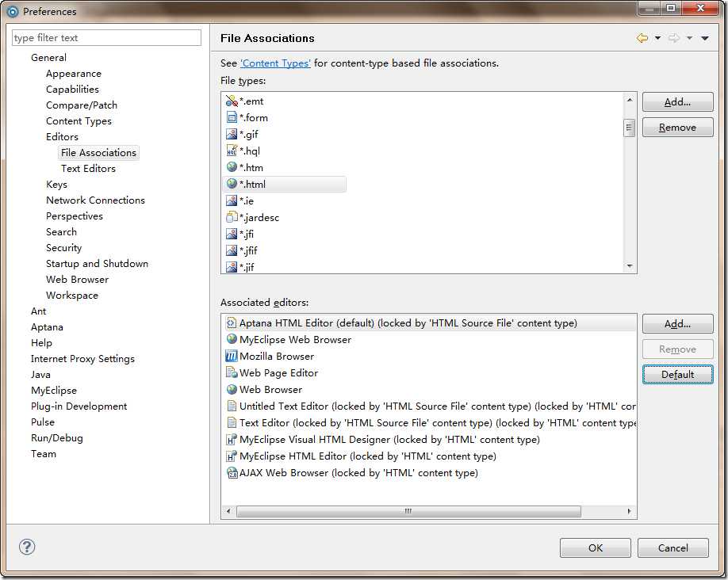Open the Web Browser preferences page
728x580 pixels.
pyautogui.click(x=77, y=280)
